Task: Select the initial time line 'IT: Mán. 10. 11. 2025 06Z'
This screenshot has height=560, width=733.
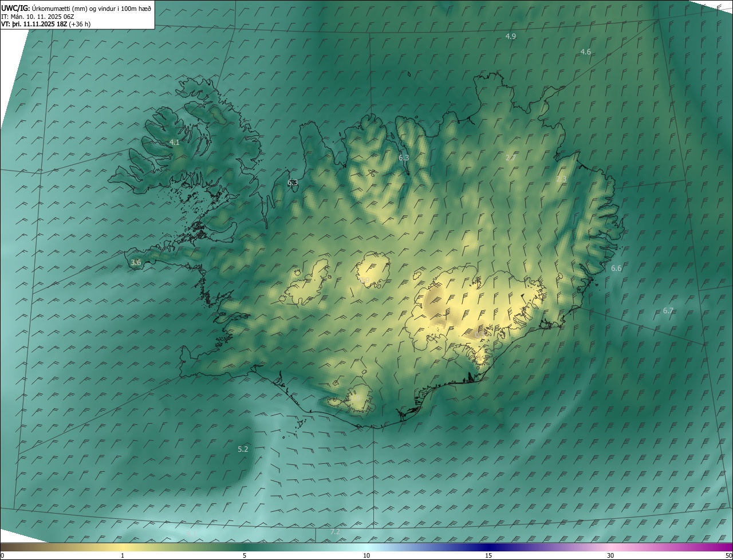Action: point(39,16)
